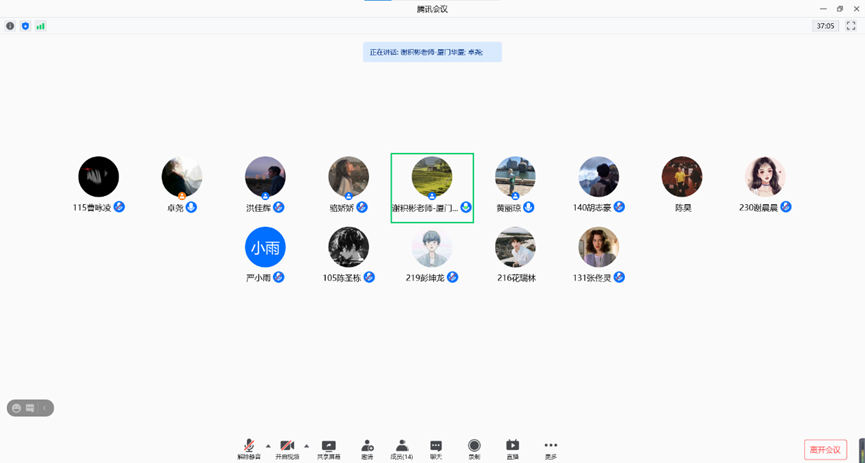865x463 pixels.
Task: Expand audio options arrow beside 解除静音
Action: click(x=268, y=446)
